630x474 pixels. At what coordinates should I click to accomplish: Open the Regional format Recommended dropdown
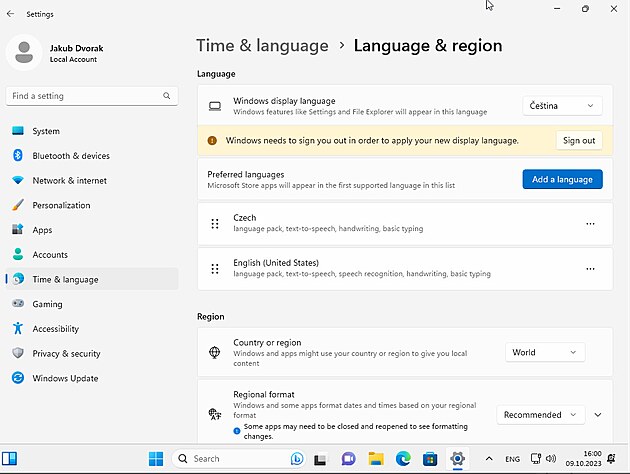pos(541,415)
